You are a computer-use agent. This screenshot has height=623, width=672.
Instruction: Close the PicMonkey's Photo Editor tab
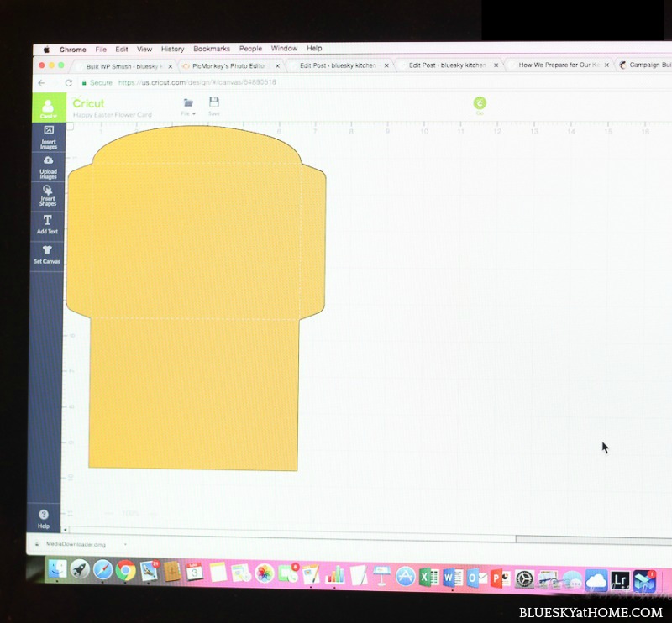click(x=277, y=66)
